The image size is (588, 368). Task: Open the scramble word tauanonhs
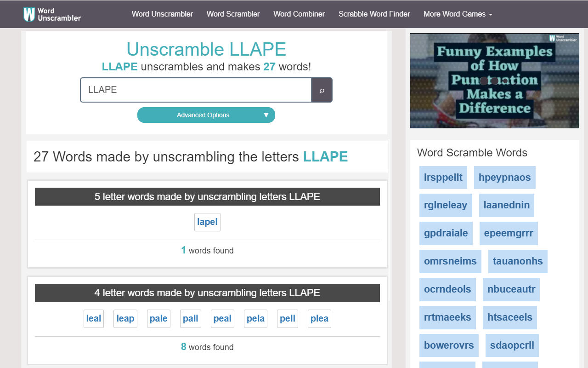point(518,261)
